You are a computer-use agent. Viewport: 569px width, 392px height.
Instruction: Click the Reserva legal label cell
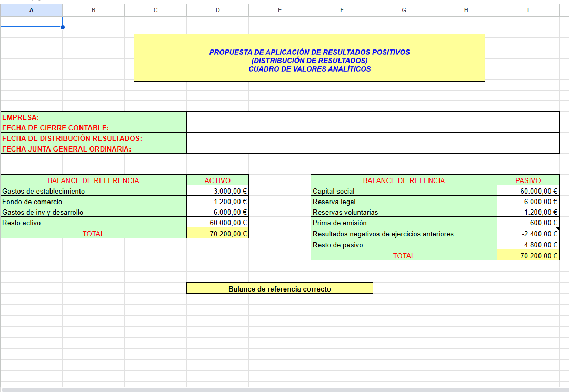(x=404, y=202)
